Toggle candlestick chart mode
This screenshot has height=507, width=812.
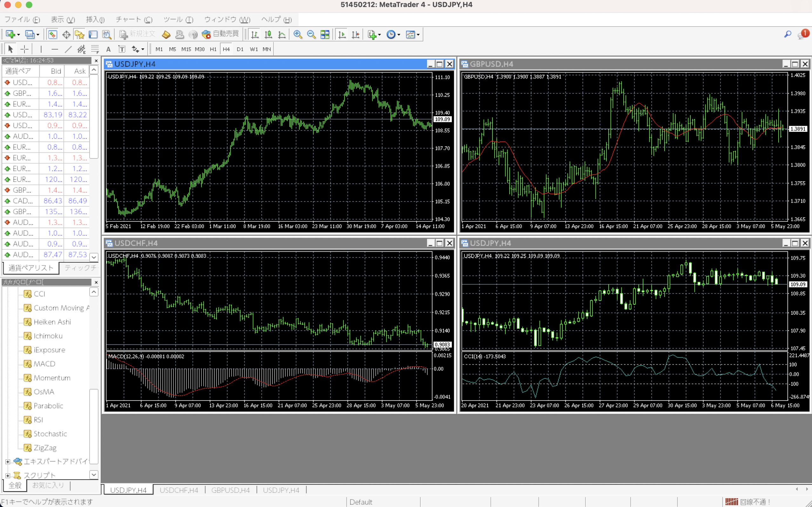point(268,35)
